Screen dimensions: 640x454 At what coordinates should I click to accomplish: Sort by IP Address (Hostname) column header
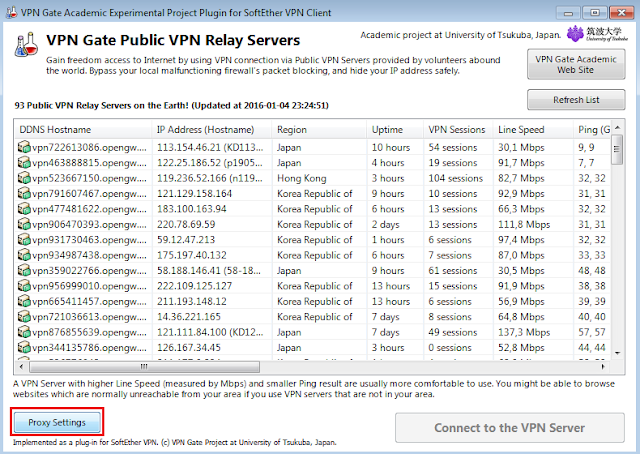click(211, 129)
